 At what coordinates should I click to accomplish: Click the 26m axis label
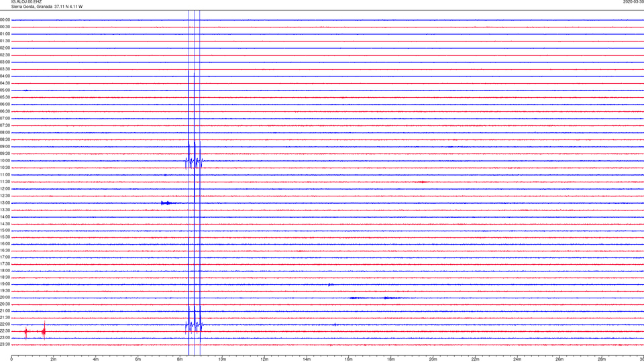559,359
